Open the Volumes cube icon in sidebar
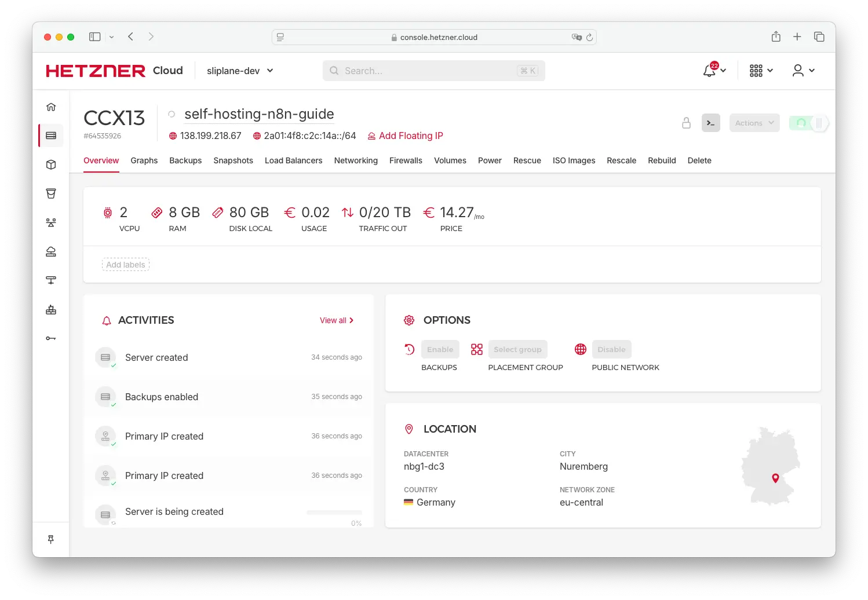The image size is (868, 600). coord(51,164)
